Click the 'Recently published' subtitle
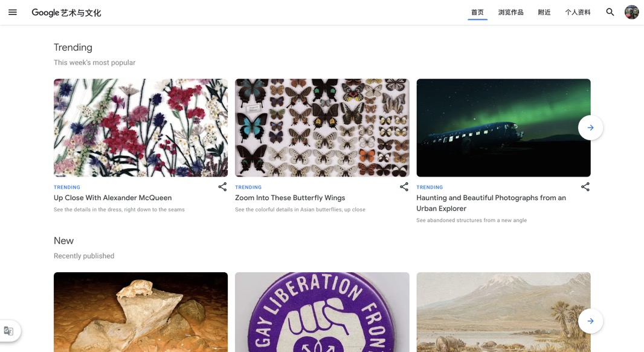The height and width of the screenshot is (352, 644). click(x=84, y=256)
